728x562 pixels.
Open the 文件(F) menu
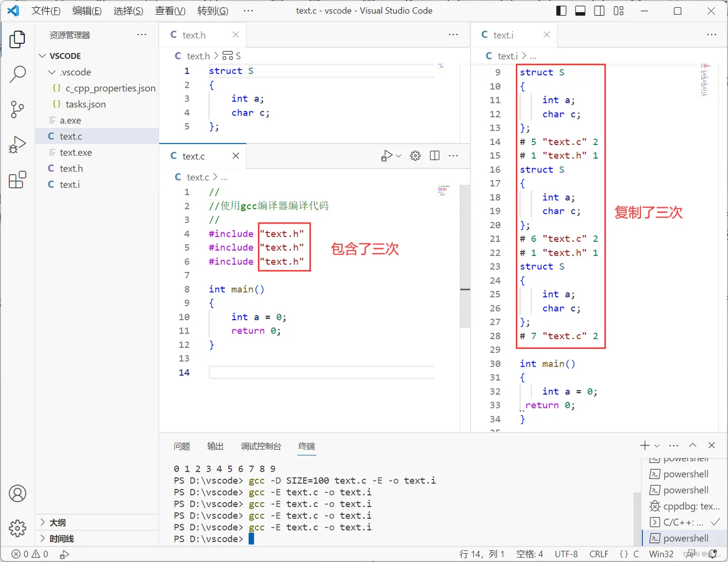point(46,11)
